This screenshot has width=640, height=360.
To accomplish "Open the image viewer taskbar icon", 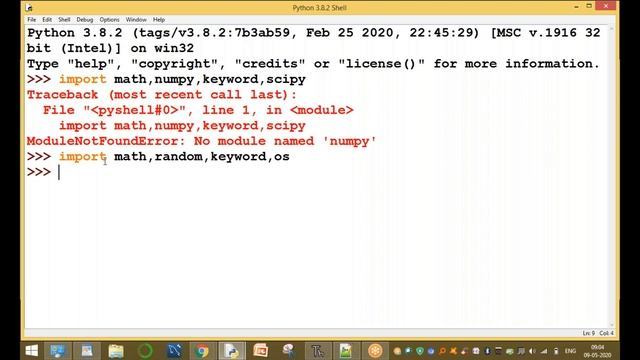I will coord(346,351).
